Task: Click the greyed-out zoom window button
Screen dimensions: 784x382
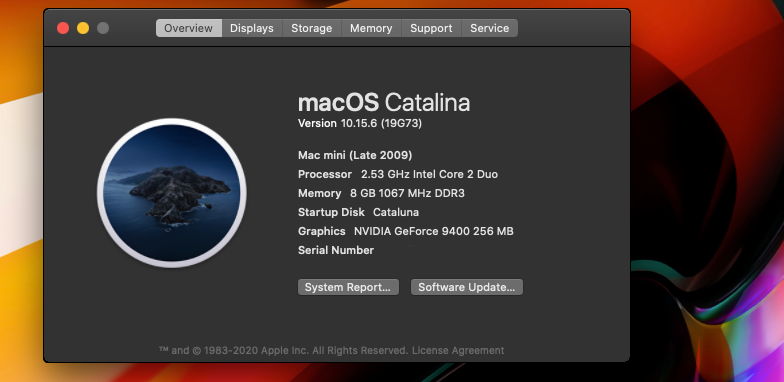Action: point(103,28)
